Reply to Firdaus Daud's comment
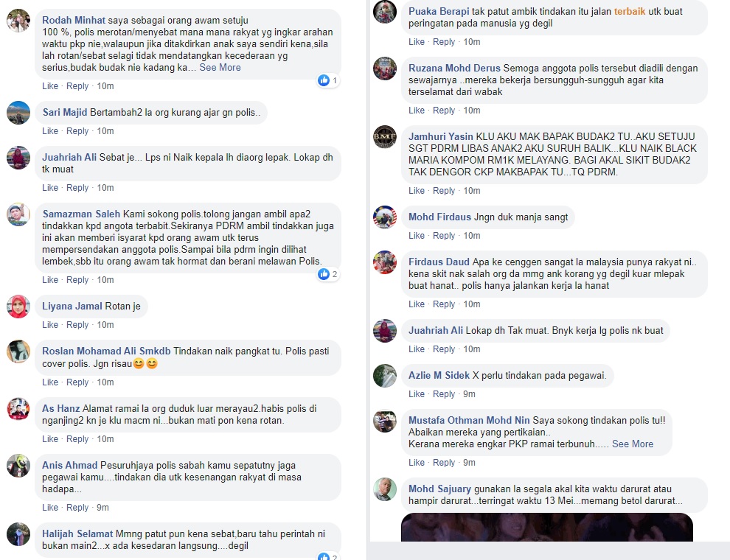Viewport: 730px width, 560px height. (x=444, y=304)
